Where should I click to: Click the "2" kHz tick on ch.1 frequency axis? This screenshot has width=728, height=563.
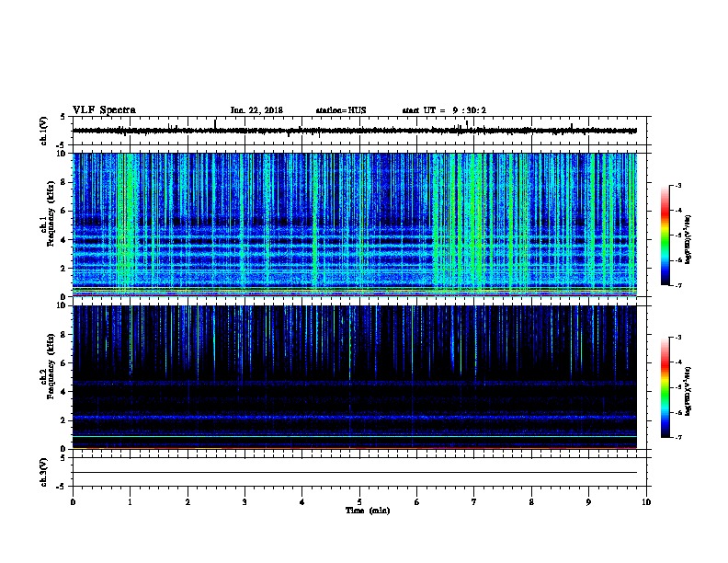[64, 269]
